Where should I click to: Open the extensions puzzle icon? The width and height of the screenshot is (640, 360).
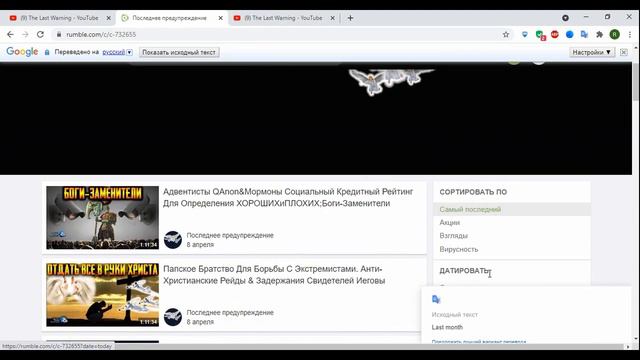[599, 35]
